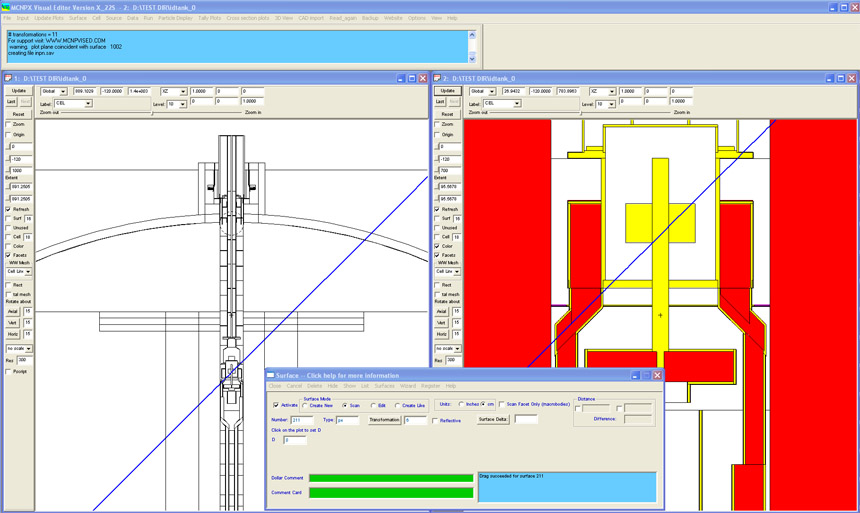Click the Comment Card green field
Viewport: 860px width, 513px height.
click(391, 493)
